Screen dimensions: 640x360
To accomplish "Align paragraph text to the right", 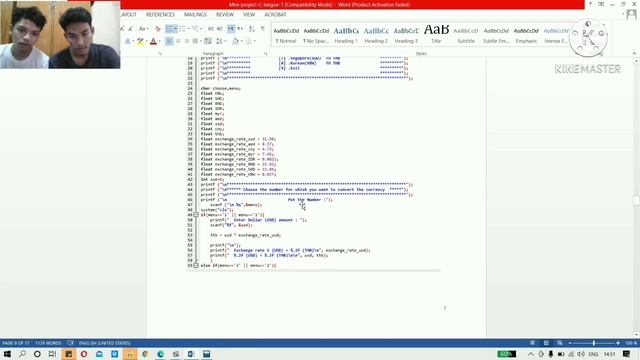I will (187, 41).
